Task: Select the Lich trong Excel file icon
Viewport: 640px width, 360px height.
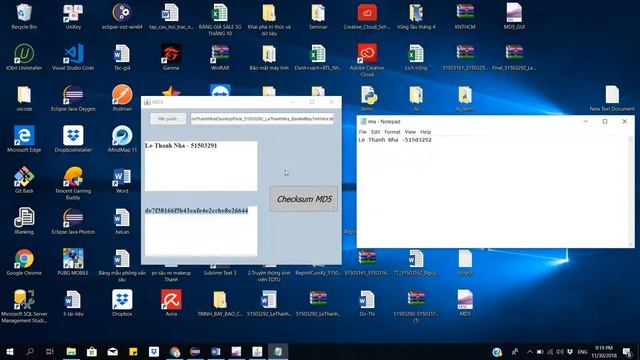Action: [416, 58]
